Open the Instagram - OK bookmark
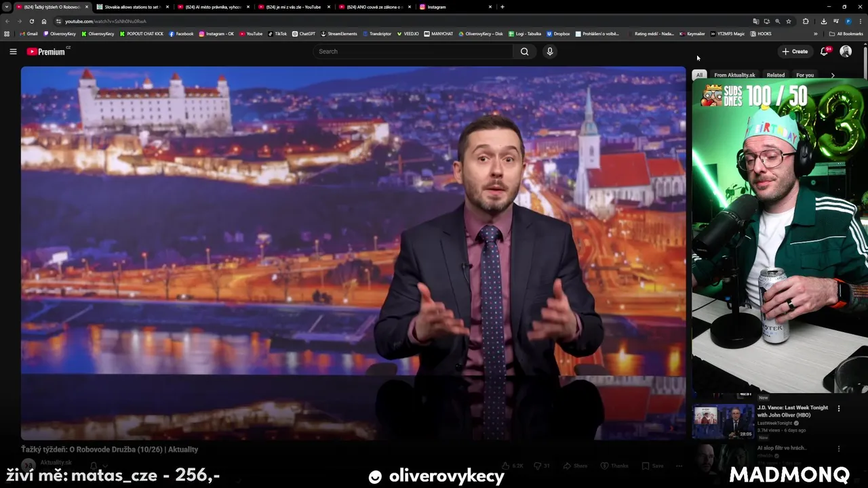The width and height of the screenshot is (868, 488). [216, 34]
